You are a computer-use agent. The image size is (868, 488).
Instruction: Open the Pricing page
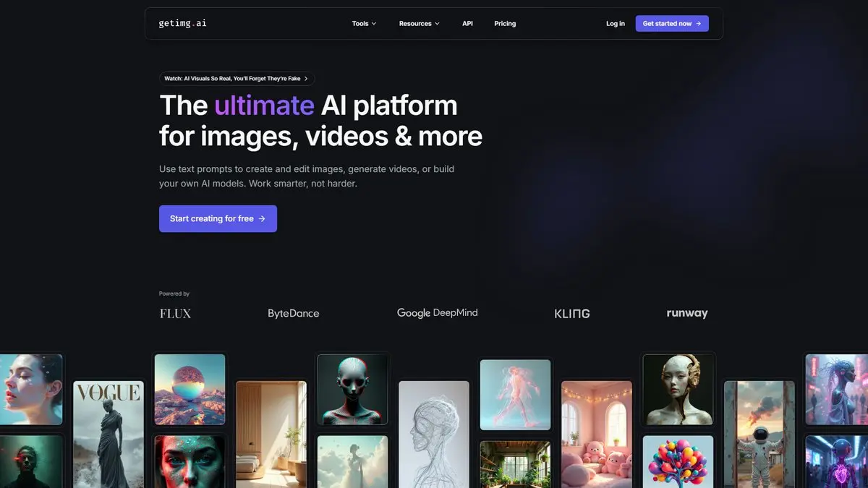point(505,24)
